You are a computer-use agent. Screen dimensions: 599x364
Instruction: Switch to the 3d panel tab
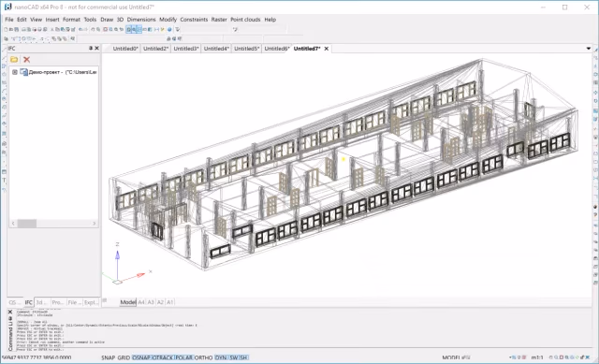pos(41,302)
